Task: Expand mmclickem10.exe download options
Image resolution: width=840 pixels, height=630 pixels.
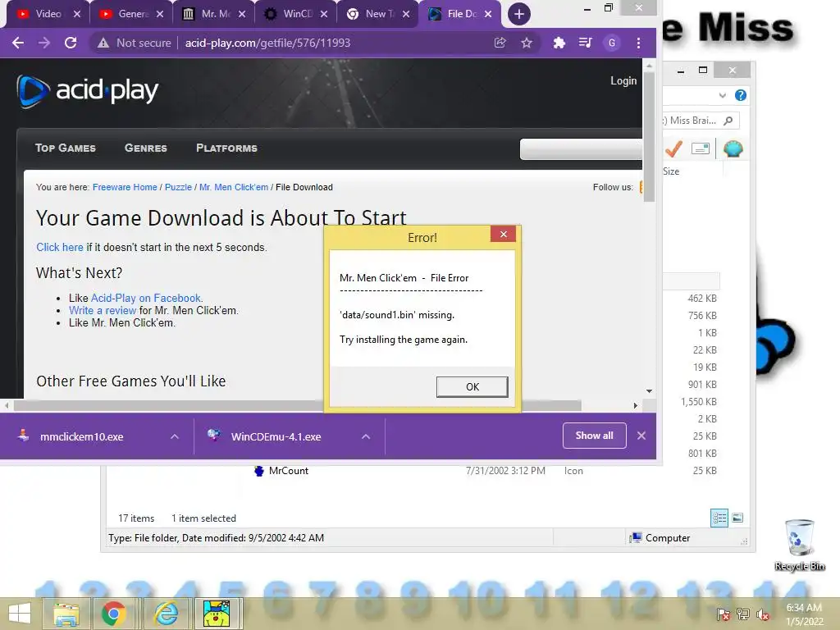Action: click(175, 436)
